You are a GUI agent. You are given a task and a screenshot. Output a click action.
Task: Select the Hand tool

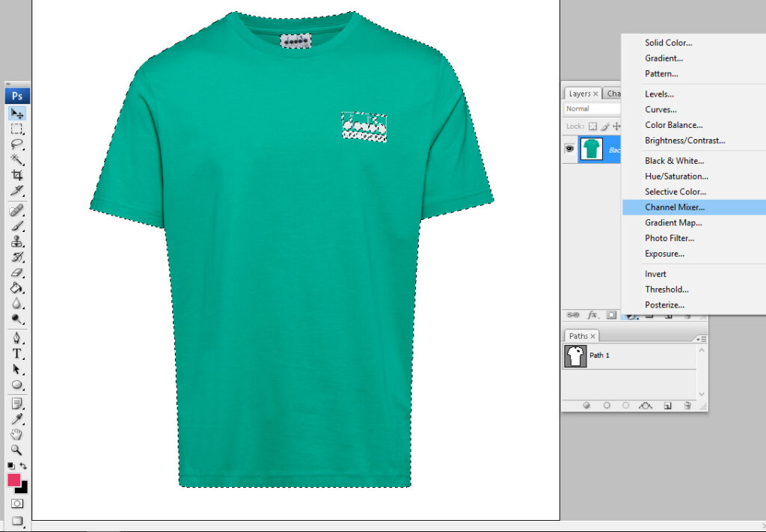(16, 434)
